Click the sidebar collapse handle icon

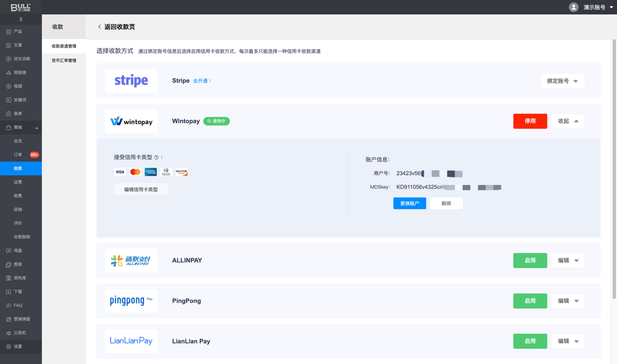click(21, 19)
